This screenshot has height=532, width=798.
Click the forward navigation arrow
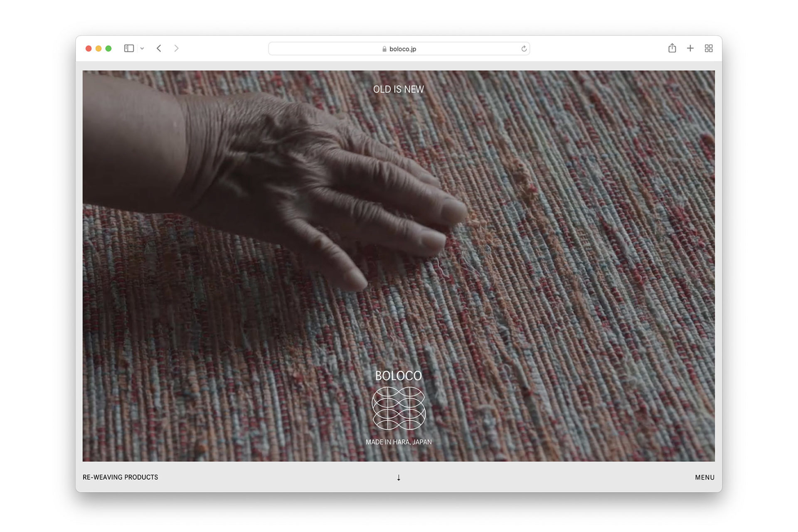[x=176, y=49]
